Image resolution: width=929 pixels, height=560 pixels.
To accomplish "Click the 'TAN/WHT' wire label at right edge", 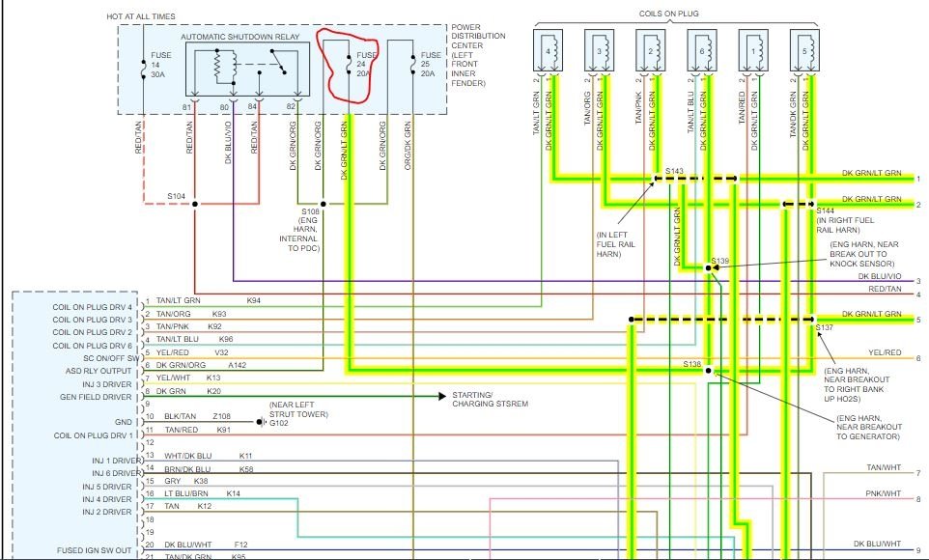I will (884, 467).
